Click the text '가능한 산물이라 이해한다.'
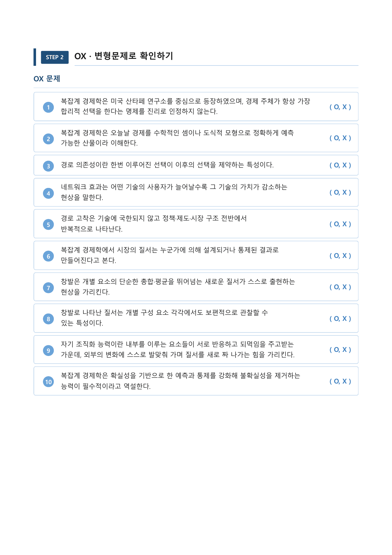 click(99, 143)
